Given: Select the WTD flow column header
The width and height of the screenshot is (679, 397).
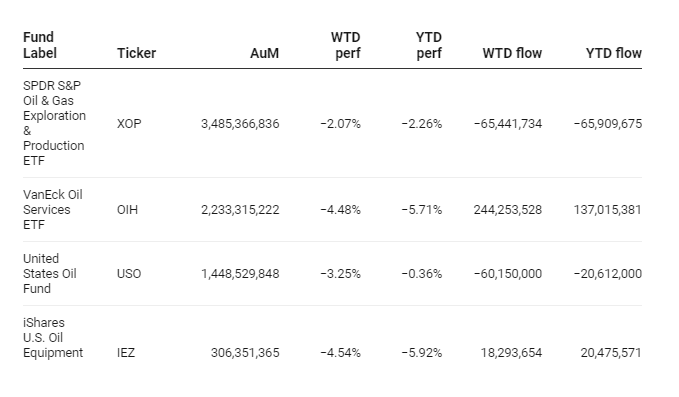Looking at the screenshot, I should click(x=512, y=53).
